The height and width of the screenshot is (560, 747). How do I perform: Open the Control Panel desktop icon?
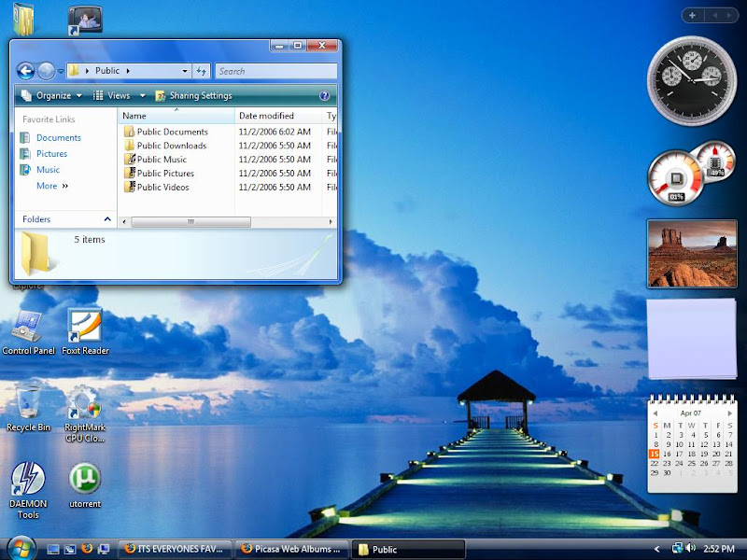pyautogui.click(x=28, y=329)
